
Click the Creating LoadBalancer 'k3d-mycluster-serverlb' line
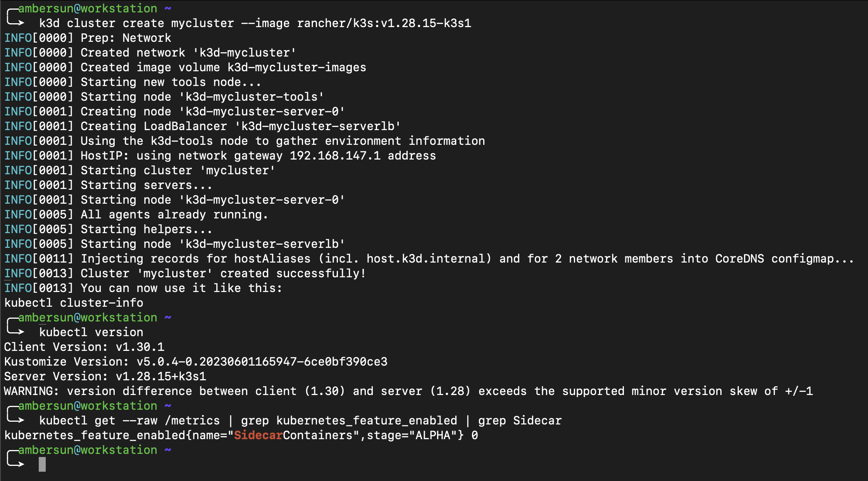[240, 126]
